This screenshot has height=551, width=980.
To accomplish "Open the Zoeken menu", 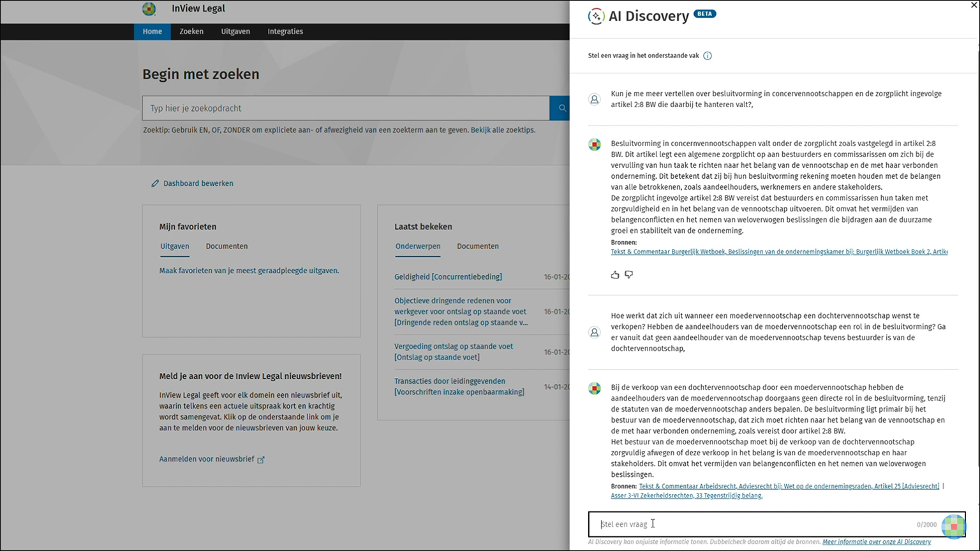I will click(191, 31).
